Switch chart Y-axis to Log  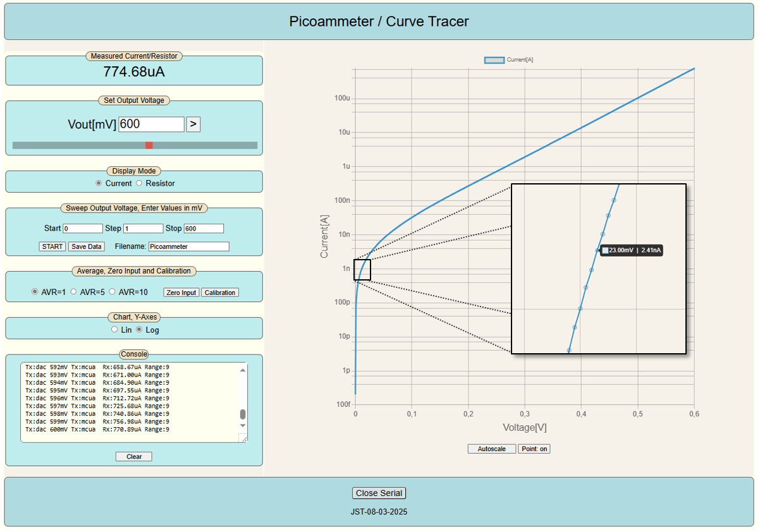[x=140, y=330]
